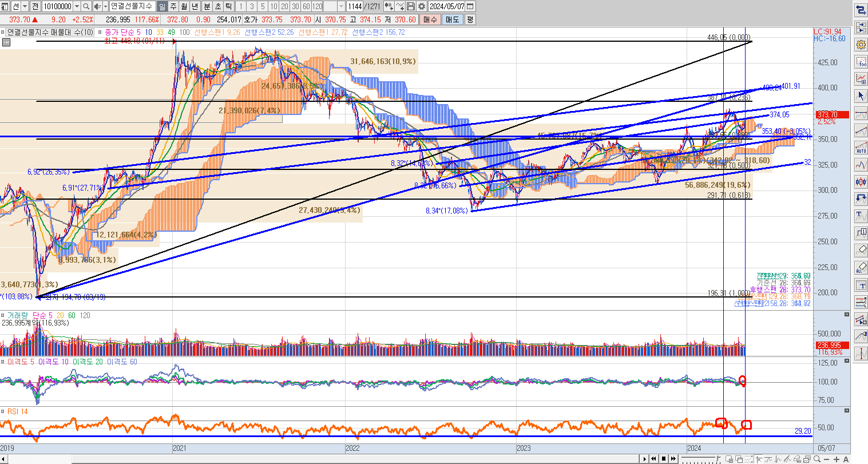
Task: Toggle the 종가 단순 moving average checkbox
Action: (101, 33)
